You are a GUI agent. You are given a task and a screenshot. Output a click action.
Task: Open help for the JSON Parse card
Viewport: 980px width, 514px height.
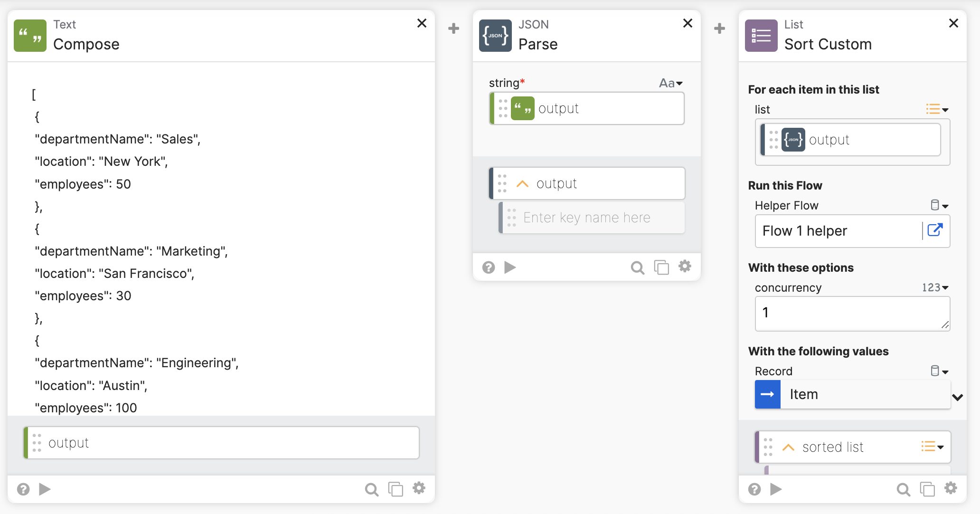coord(488,267)
